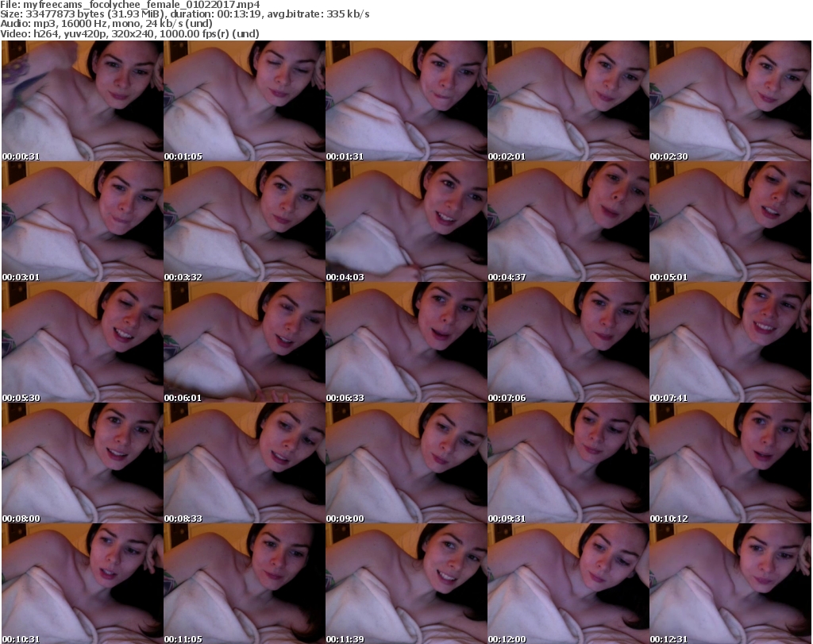Choose the frame timestamped 00:09:31
This screenshot has height=644, width=813.
click(x=568, y=463)
